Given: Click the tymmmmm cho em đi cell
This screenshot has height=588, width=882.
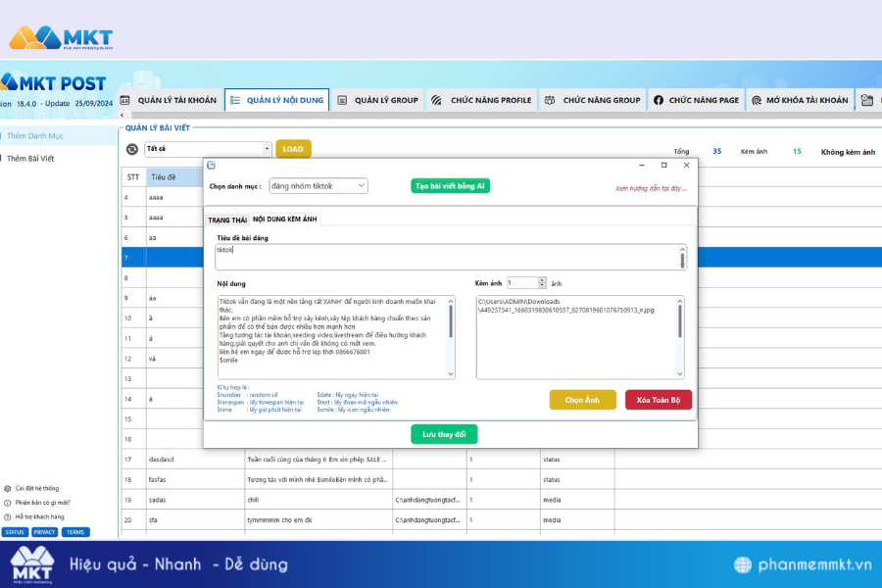Looking at the screenshot, I should pyautogui.click(x=318, y=520).
